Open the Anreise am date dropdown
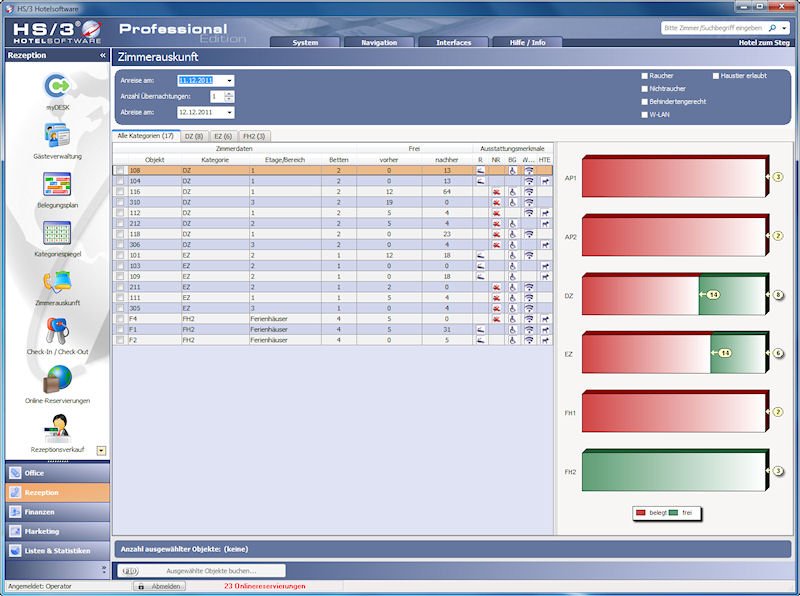 click(x=230, y=81)
